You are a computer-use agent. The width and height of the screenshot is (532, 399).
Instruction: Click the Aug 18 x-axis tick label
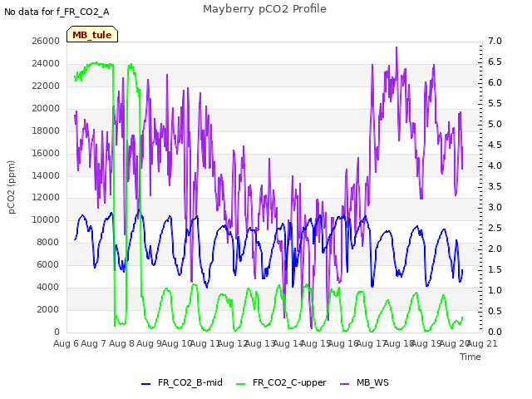point(398,343)
